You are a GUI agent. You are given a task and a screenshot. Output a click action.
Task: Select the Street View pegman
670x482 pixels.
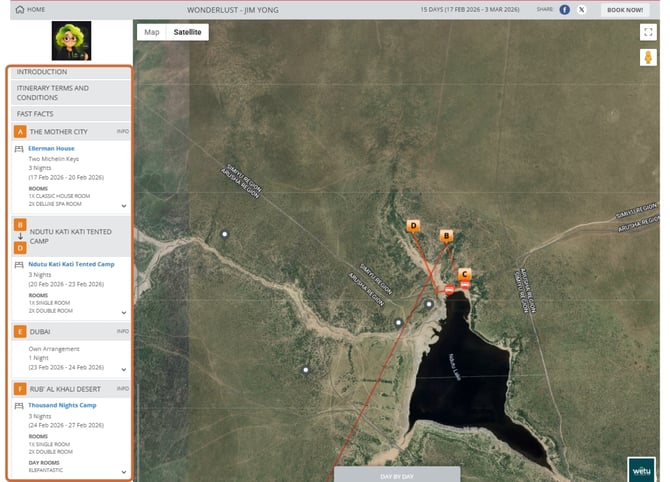point(648,57)
